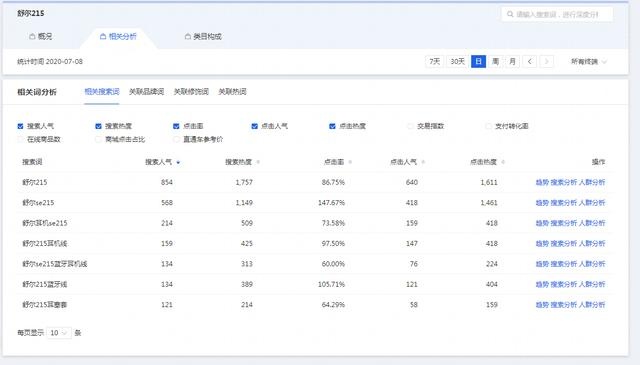Enable the 交易指数 checkbox
The height and width of the screenshot is (365, 640).
[x=411, y=126]
